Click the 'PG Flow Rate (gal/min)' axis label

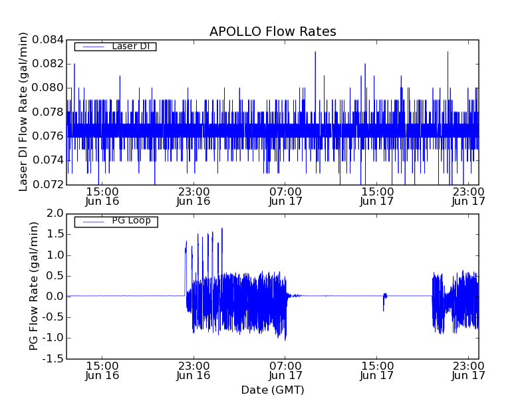tap(33, 287)
